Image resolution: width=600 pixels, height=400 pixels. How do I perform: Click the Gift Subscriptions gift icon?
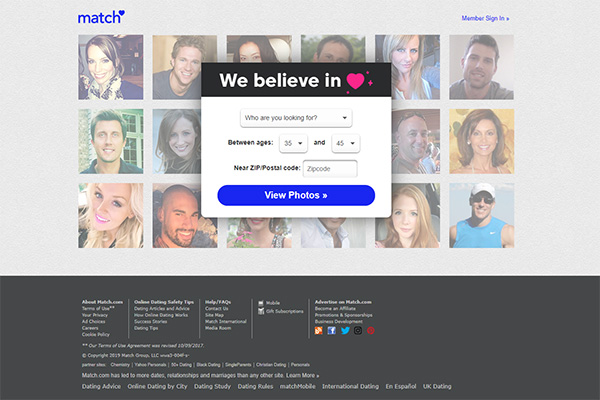261,311
